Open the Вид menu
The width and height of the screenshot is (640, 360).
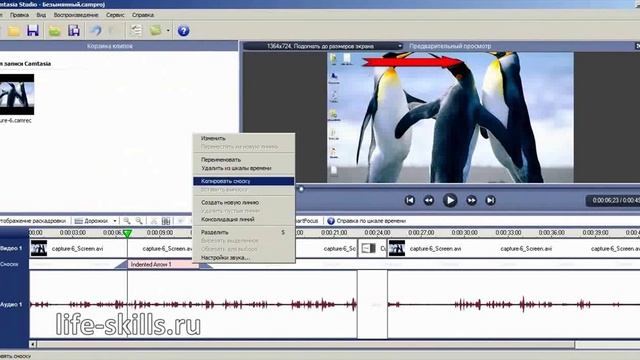pos(41,15)
